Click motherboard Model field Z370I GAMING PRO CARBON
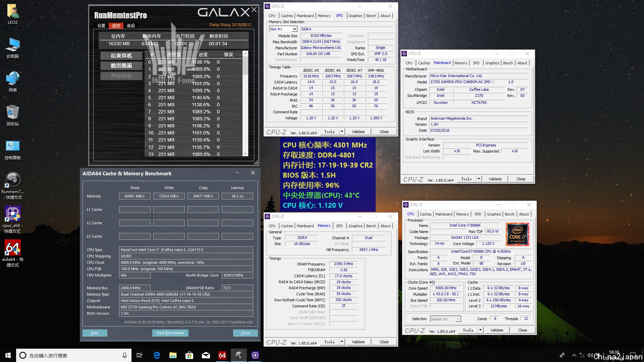Viewport: 644px width, 362px height. tap(461, 82)
